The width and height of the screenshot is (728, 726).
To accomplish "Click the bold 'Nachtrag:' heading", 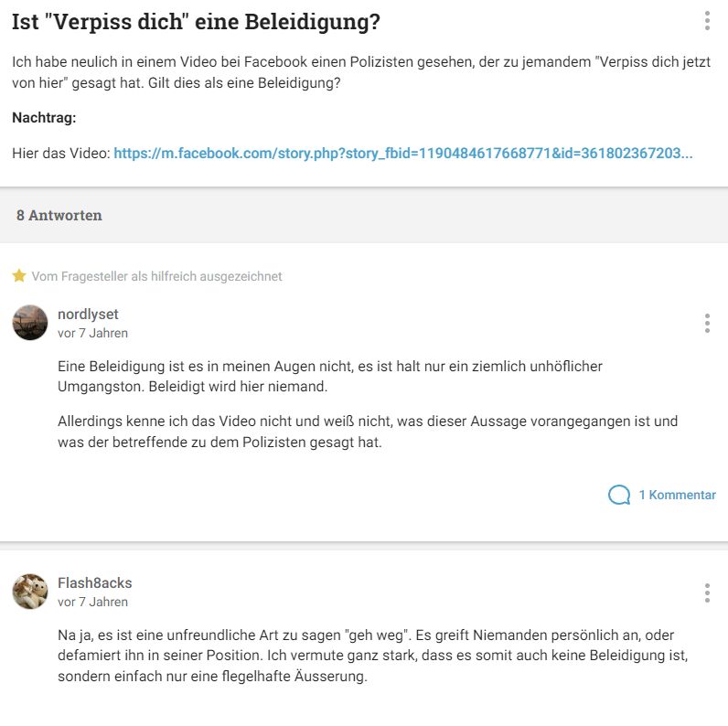I will click(44, 118).
